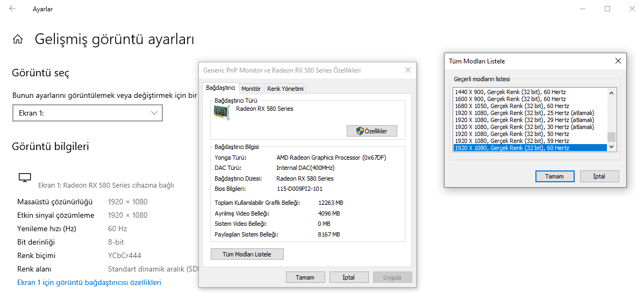Close the Tüm Modları Listele dialog

click(x=618, y=61)
